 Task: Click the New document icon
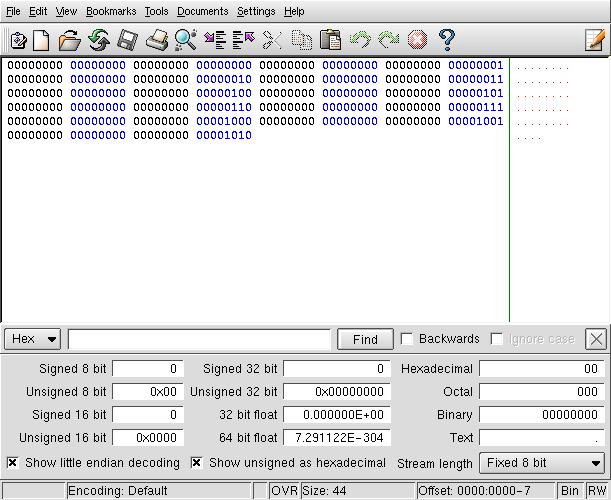[x=41, y=40]
